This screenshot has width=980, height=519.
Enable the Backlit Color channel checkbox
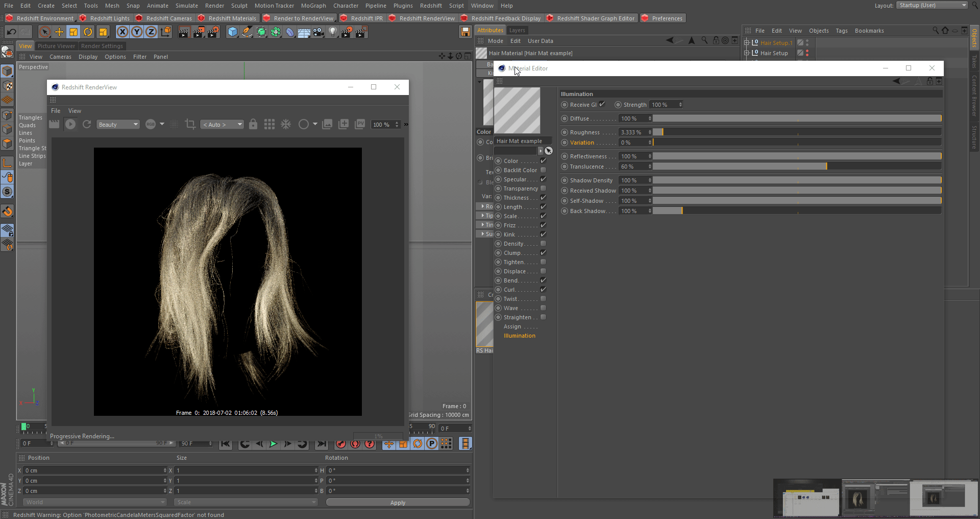pos(543,170)
